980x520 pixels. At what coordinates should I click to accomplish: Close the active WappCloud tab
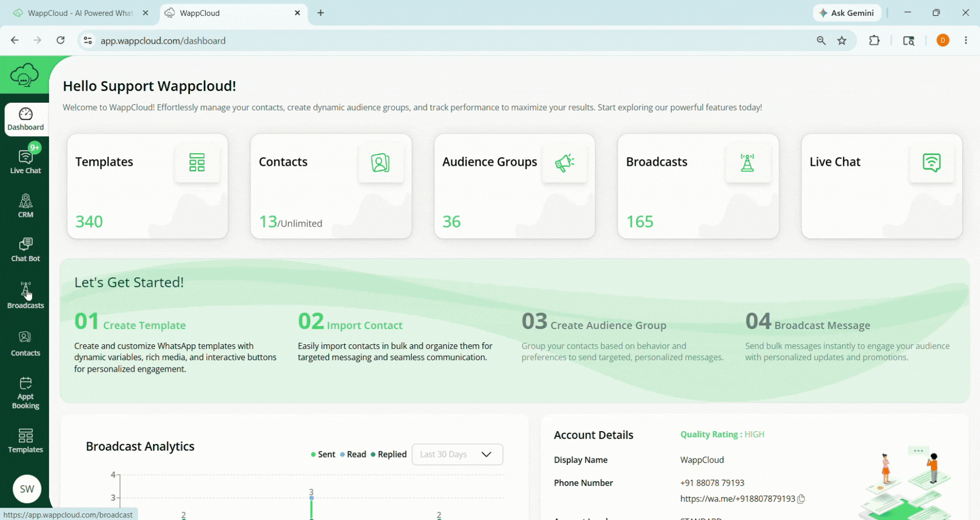[298, 13]
